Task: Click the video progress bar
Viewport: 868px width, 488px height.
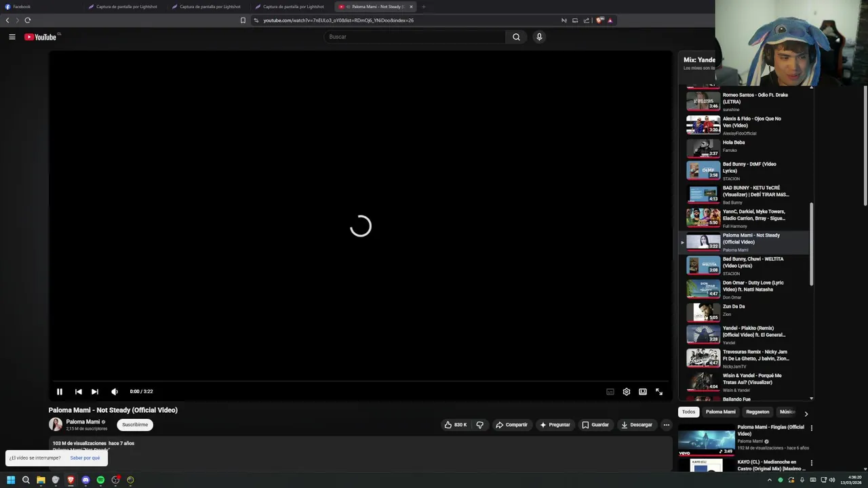Action: (x=360, y=382)
